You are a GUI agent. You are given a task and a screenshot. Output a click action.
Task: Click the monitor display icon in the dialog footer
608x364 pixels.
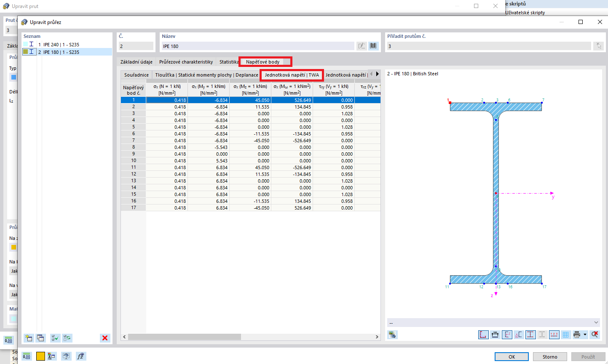66,356
